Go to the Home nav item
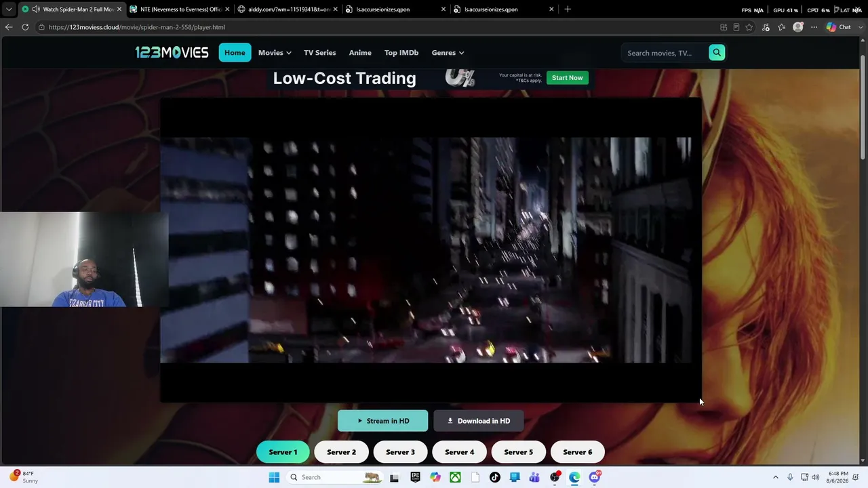 [x=235, y=53]
